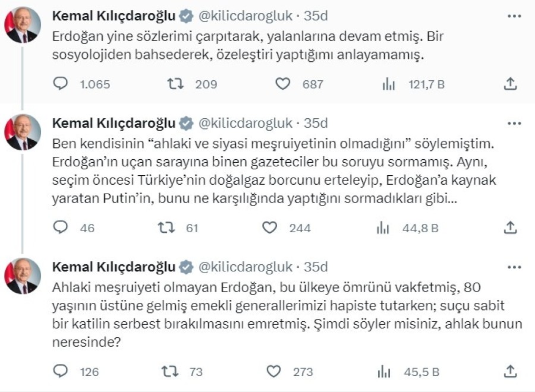Viewport: 535px width, 392px height.
Task: Like the third tweet with 273 likes
Action: pos(273,372)
